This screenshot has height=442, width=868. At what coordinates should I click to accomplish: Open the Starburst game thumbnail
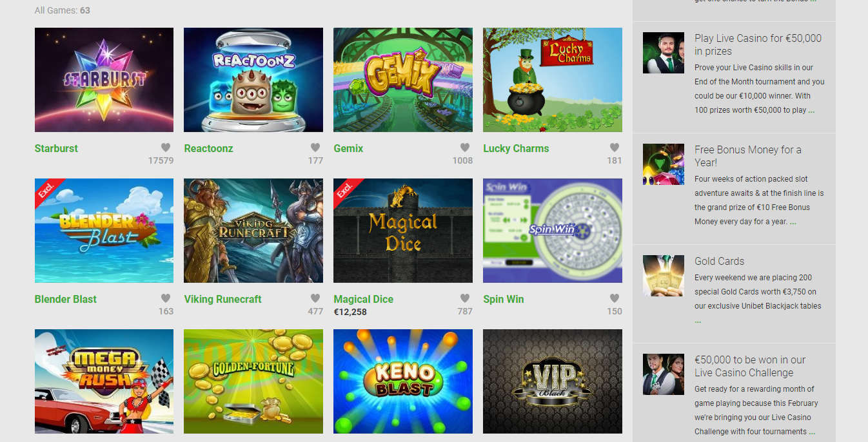click(x=104, y=80)
